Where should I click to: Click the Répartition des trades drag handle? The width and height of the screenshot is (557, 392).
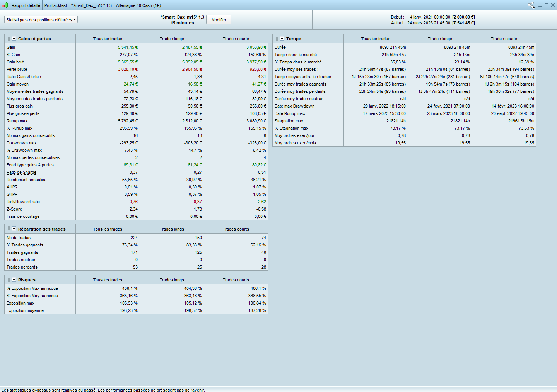[x=8, y=229]
